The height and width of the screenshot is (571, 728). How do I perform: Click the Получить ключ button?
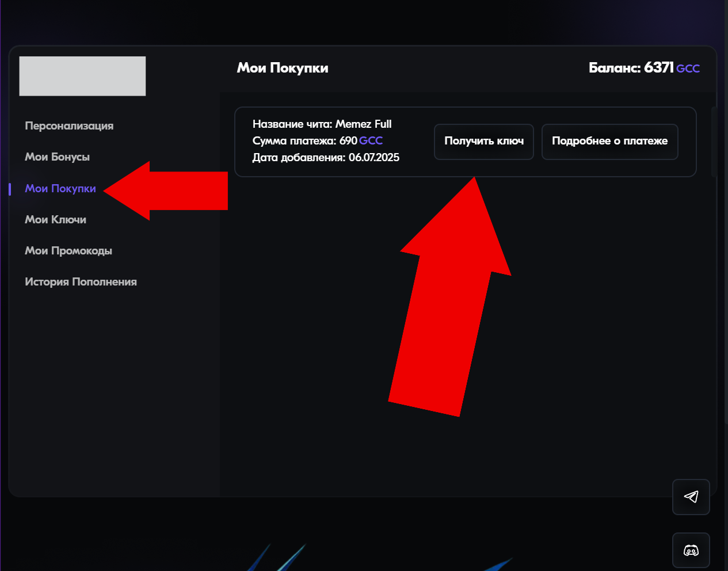coord(484,142)
